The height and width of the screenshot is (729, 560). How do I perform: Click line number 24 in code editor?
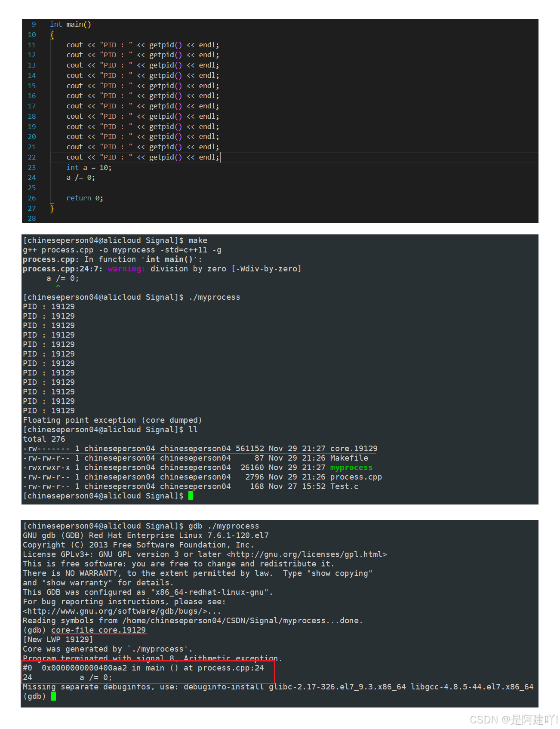pyautogui.click(x=32, y=178)
